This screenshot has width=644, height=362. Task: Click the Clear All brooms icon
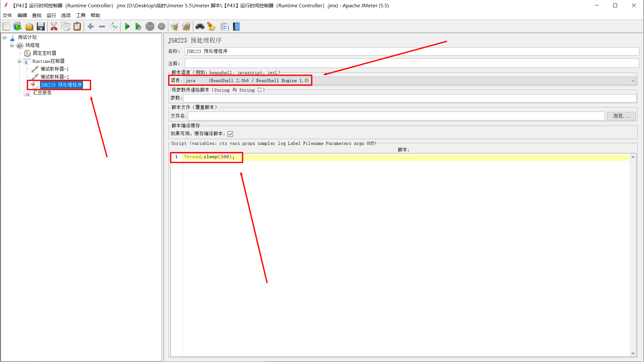point(186,27)
